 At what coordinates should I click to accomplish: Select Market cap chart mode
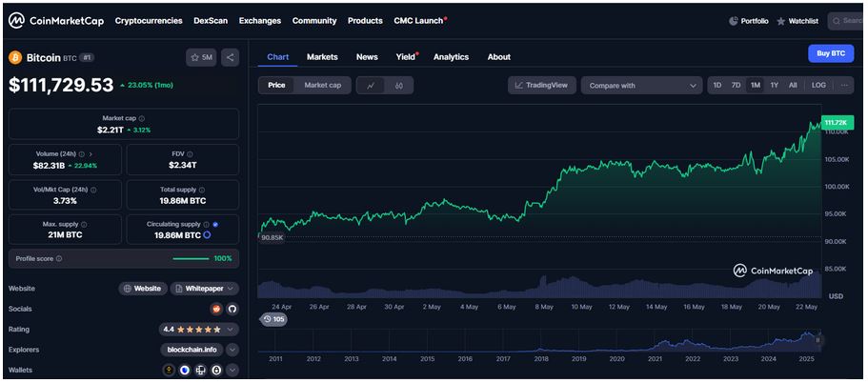click(323, 85)
